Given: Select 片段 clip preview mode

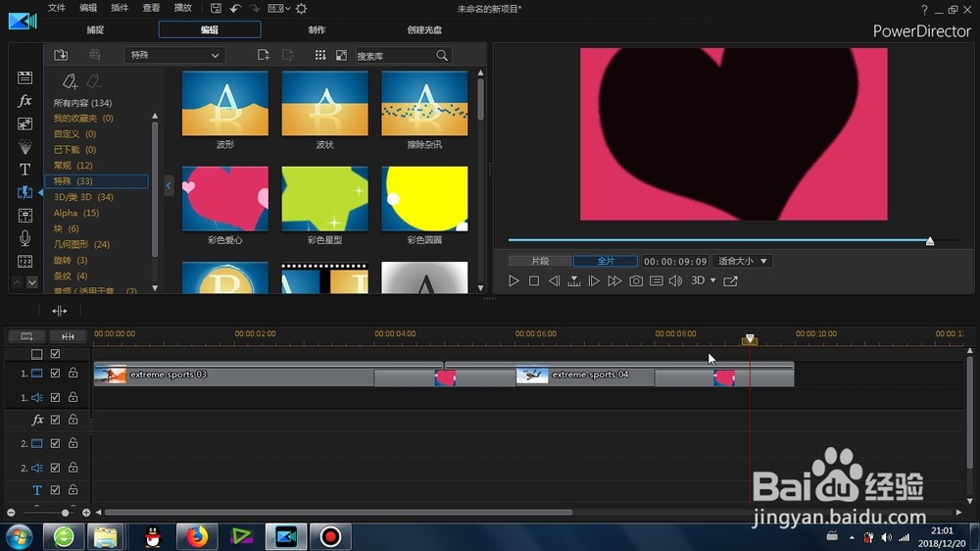Looking at the screenshot, I should pyautogui.click(x=540, y=261).
